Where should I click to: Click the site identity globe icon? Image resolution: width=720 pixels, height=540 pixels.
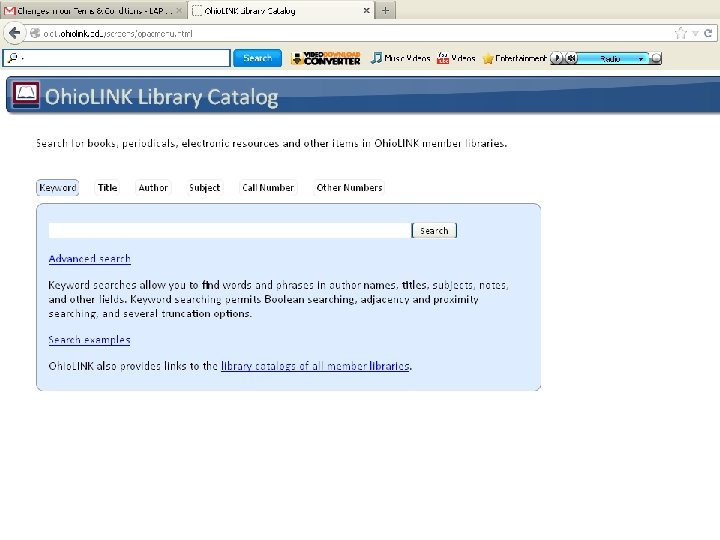click(35, 33)
